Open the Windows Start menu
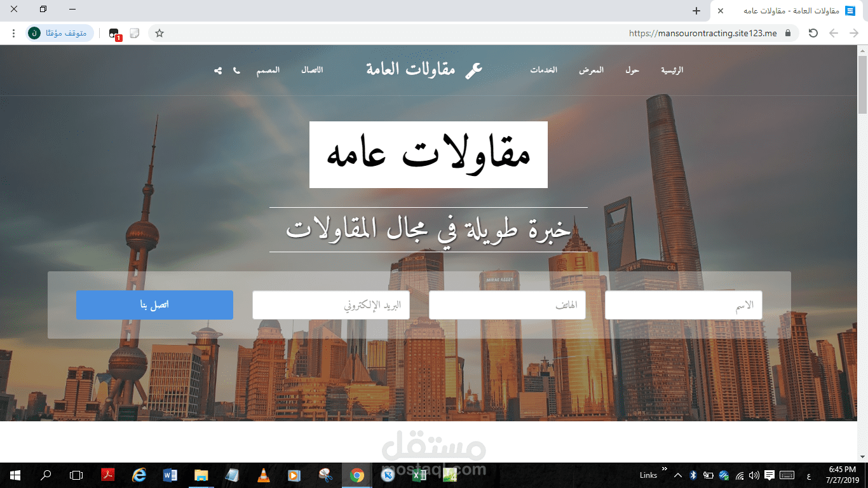The height and width of the screenshot is (488, 868). click(15, 475)
